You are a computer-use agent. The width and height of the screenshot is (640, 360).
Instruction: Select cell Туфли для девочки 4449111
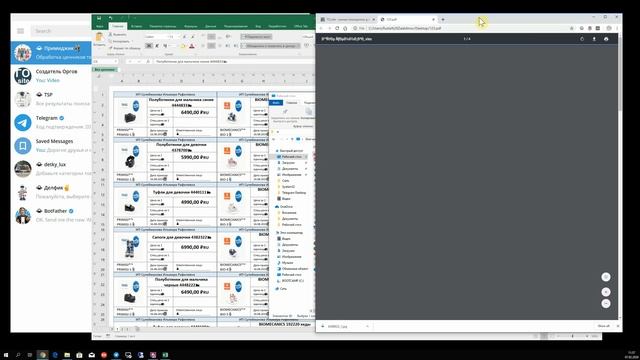coord(182,192)
